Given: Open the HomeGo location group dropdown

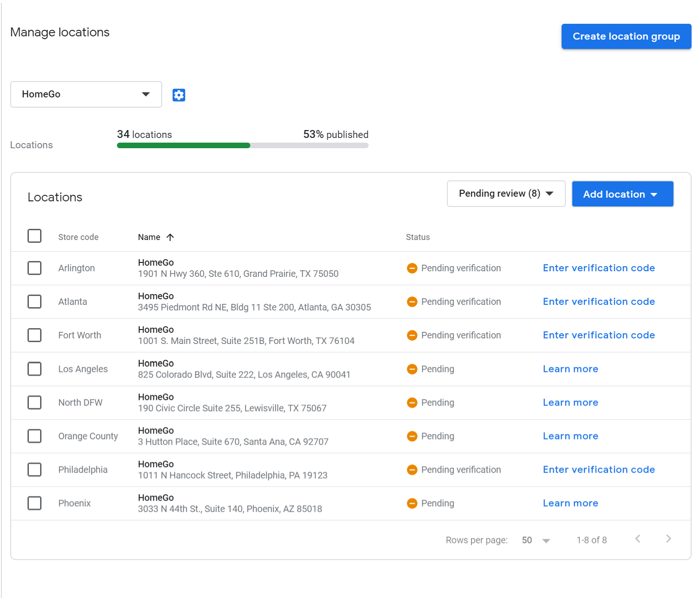Looking at the screenshot, I should [86, 95].
